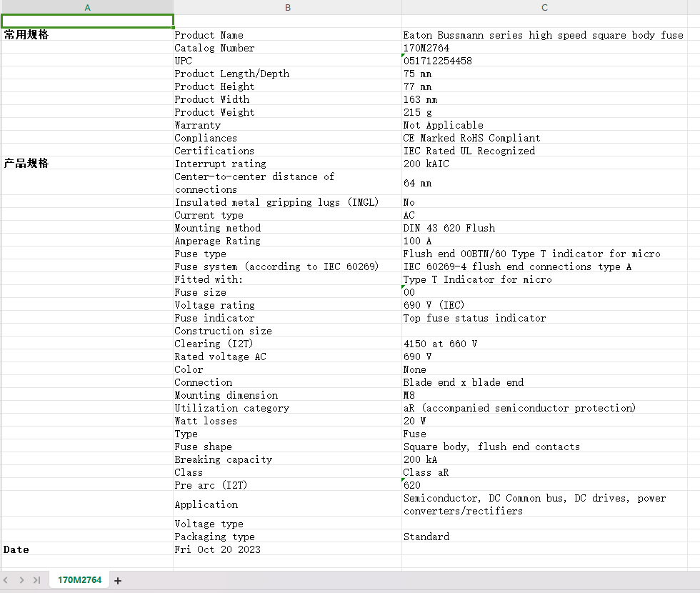
Task: Go to previous sheet arrow
Action: coord(6,580)
